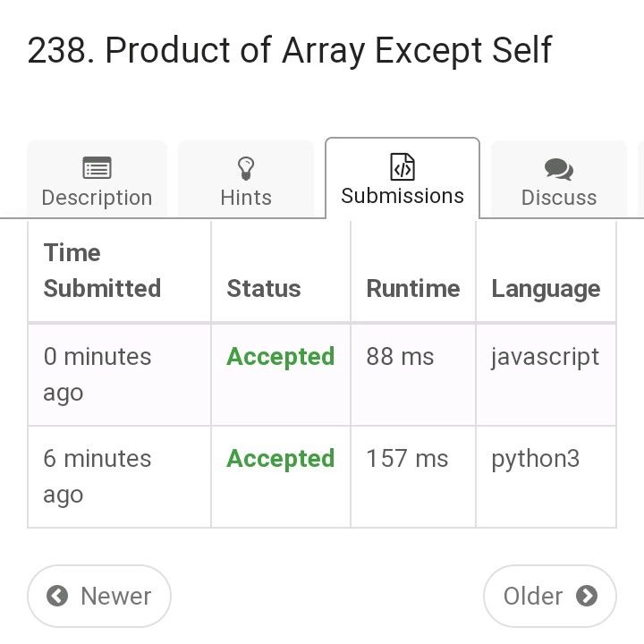Viewport: 644px width, 644px height.
Task: Click the Submissions code file icon
Action: click(x=402, y=166)
